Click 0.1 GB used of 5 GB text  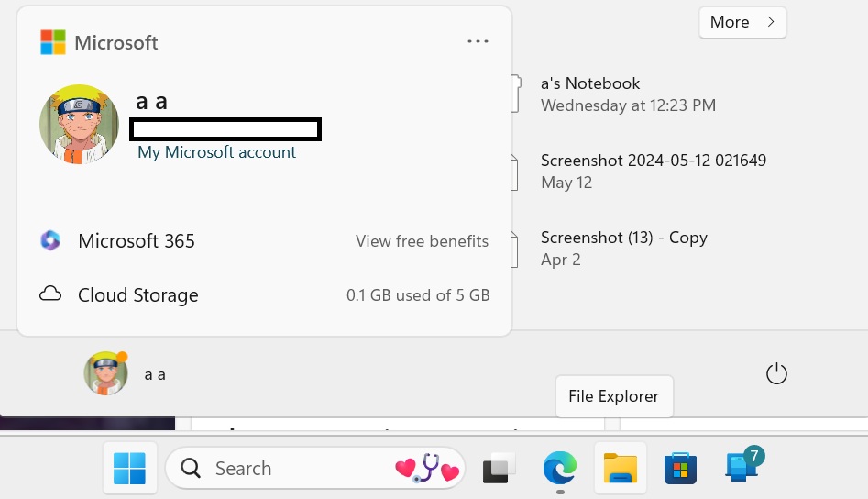click(x=418, y=295)
